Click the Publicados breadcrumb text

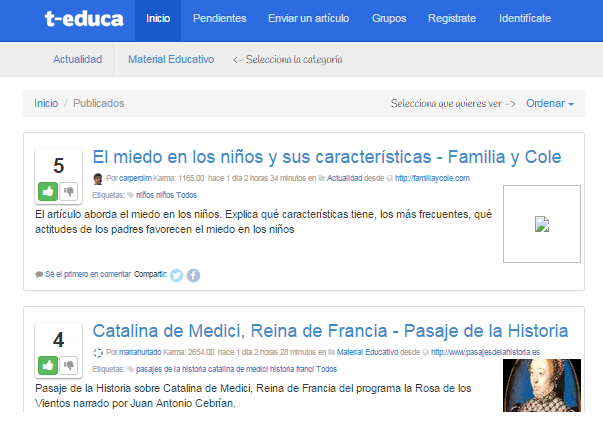click(99, 103)
